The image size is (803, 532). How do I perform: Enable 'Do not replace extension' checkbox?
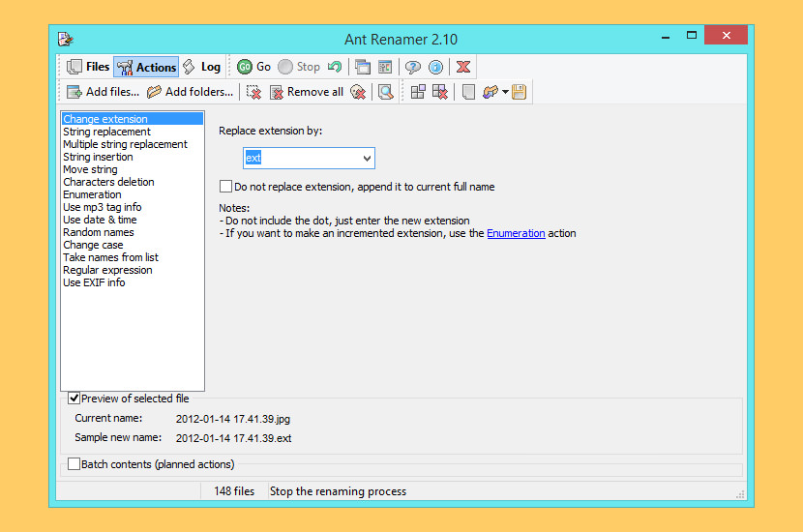[226, 187]
